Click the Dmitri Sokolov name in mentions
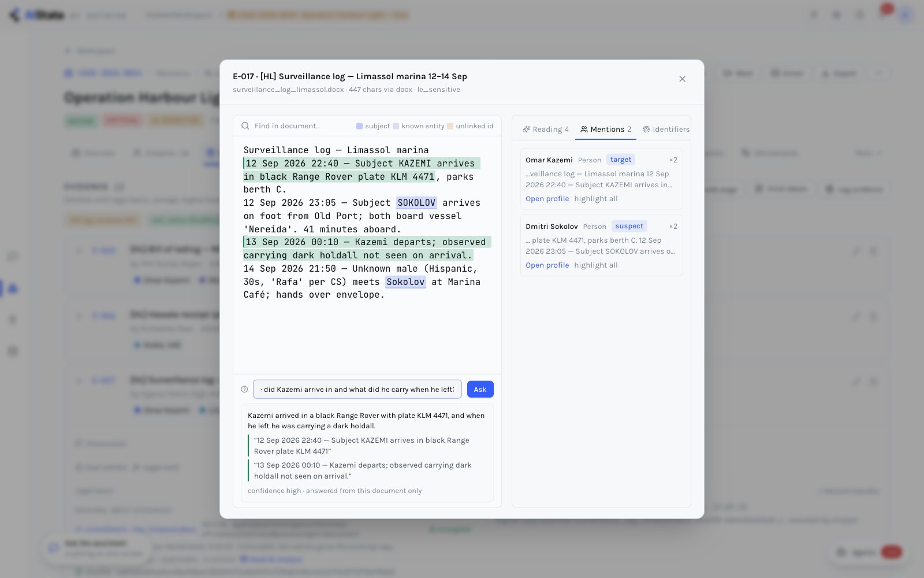The height and width of the screenshot is (578, 924). point(552,227)
